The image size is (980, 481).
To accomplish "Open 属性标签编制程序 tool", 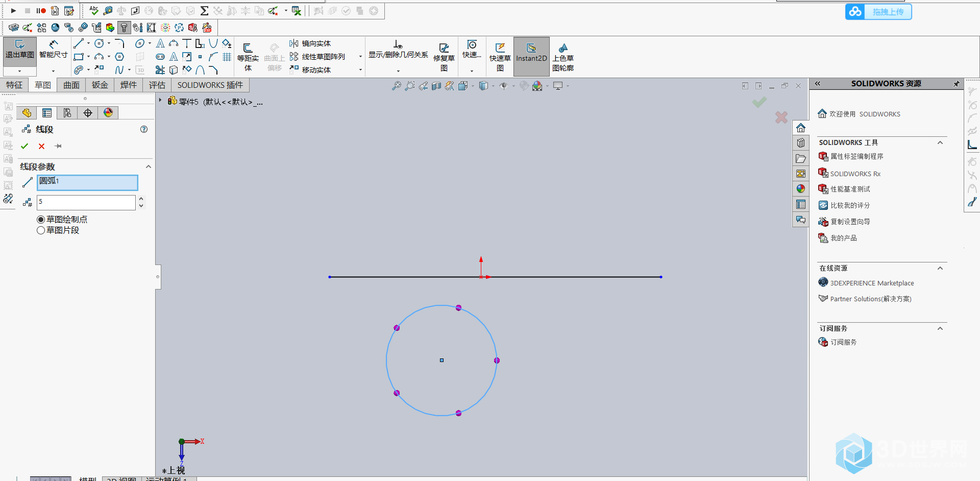I will [x=851, y=156].
